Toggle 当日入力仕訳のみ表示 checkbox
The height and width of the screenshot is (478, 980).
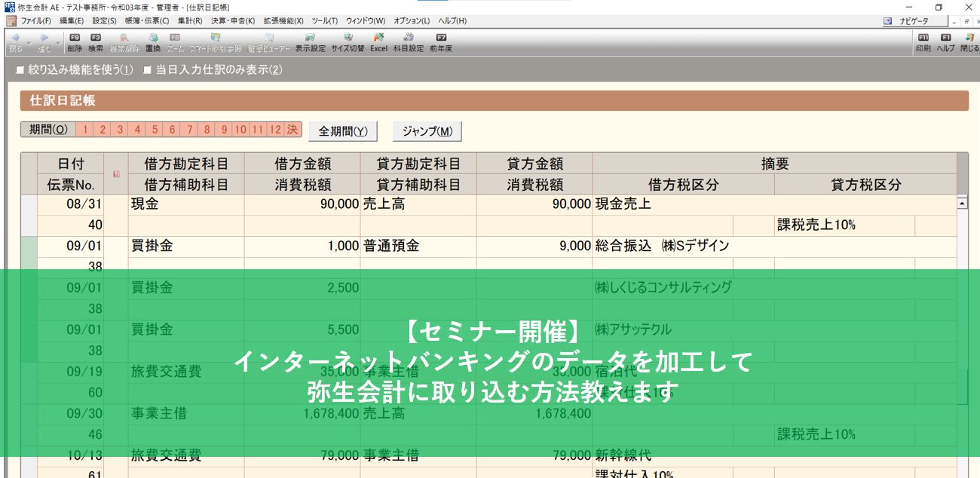click(148, 70)
